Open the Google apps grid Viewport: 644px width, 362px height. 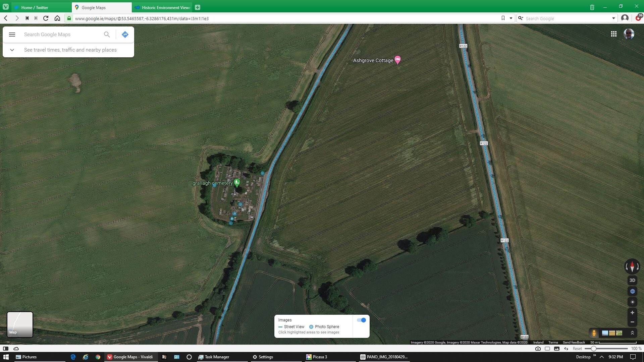[614, 34]
